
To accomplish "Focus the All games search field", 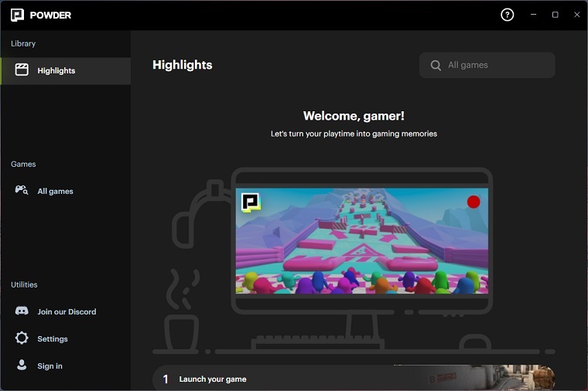I will click(x=487, y=65).
